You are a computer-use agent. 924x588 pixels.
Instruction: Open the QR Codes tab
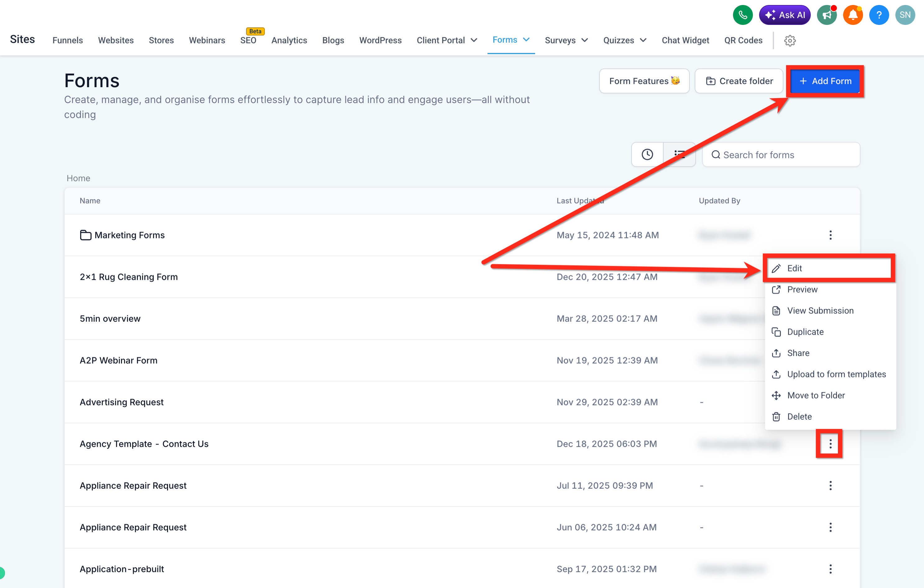click(743, 40)
